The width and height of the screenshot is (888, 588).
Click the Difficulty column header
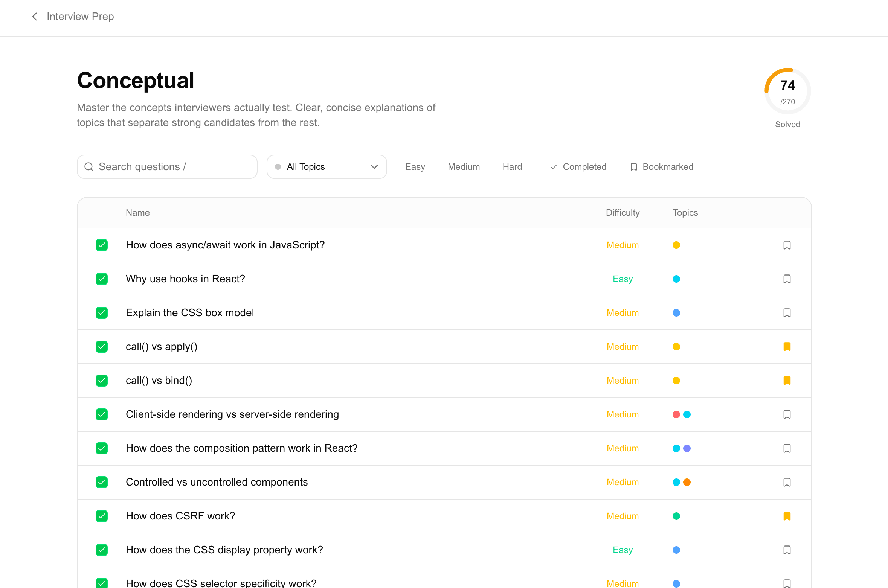click(x=623, y=213)
